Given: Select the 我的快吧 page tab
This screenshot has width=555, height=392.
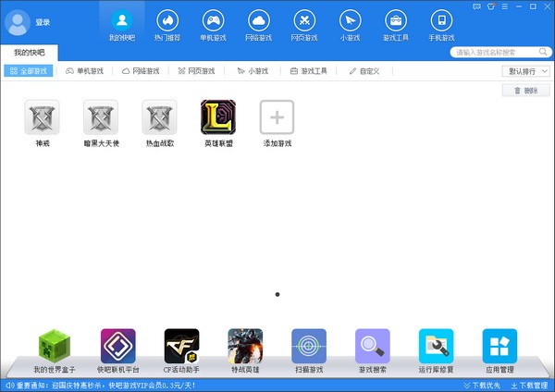Looking at the screenshot, I should pyautogui.click(x=30, y=53).
